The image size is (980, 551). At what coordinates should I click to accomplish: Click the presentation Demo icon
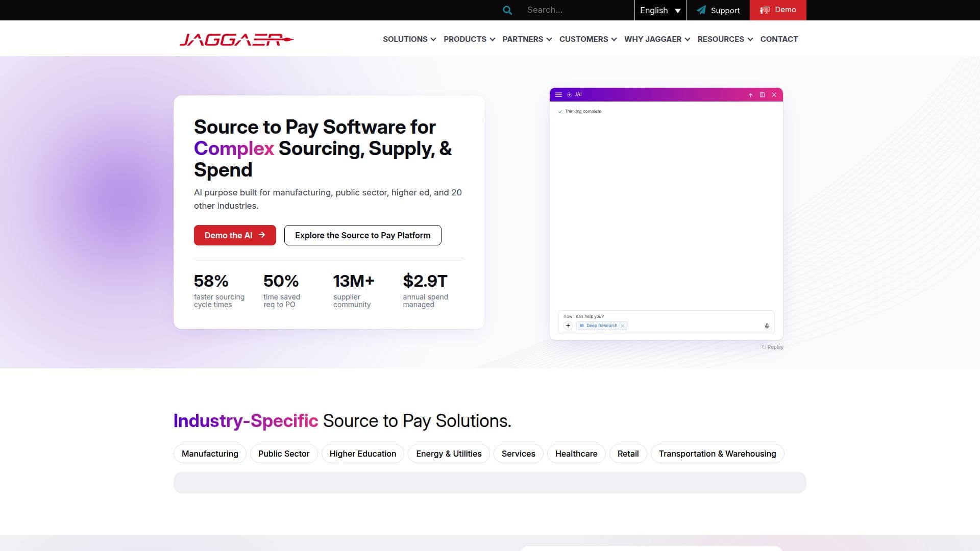click(764, 10)
